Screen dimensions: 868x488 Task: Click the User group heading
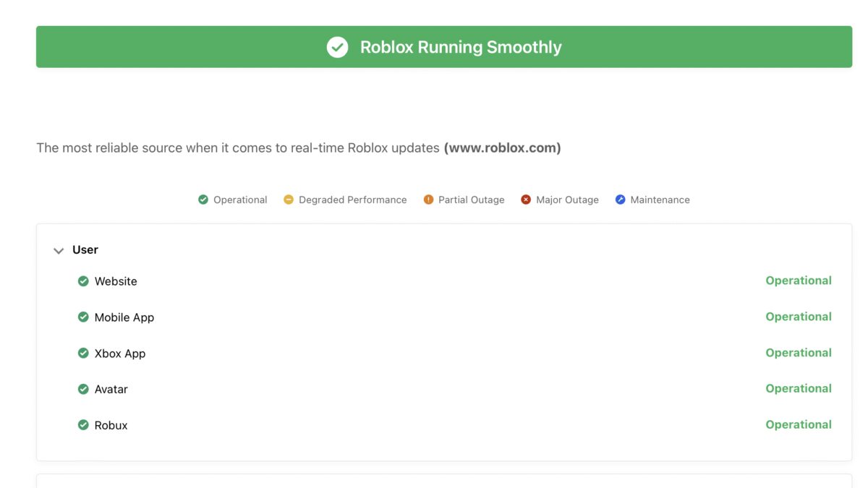pyautogui.click(x=85, y=249)
